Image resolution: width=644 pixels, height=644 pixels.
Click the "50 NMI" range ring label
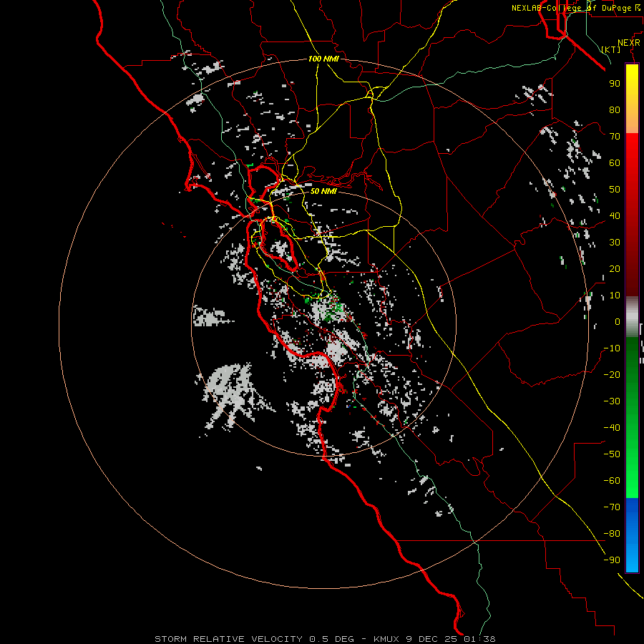click(323, 191)
